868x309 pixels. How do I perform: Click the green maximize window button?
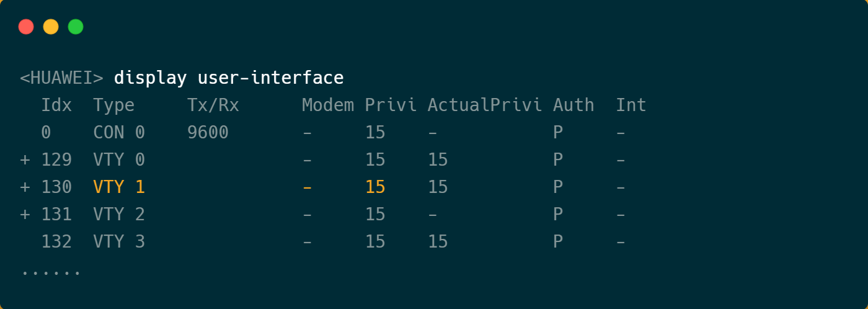point(76,27)
